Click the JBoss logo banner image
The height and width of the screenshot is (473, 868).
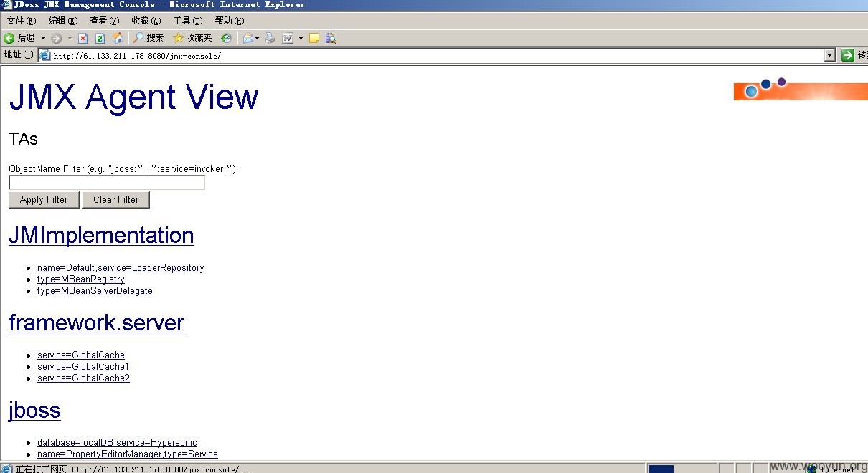(x=801, y=89)
